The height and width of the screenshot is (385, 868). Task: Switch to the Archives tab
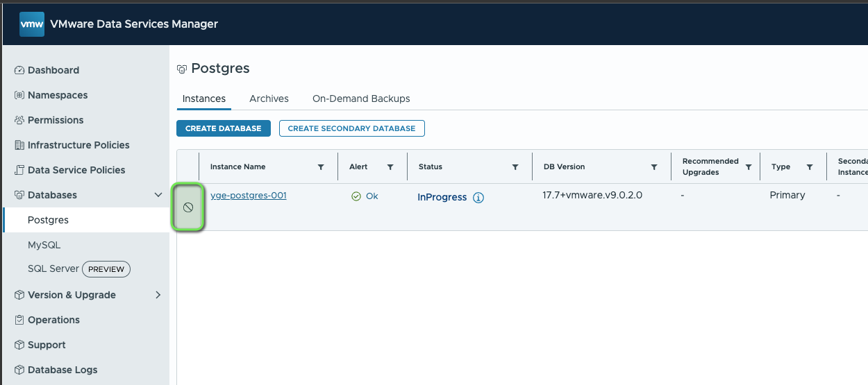[269, 99]
